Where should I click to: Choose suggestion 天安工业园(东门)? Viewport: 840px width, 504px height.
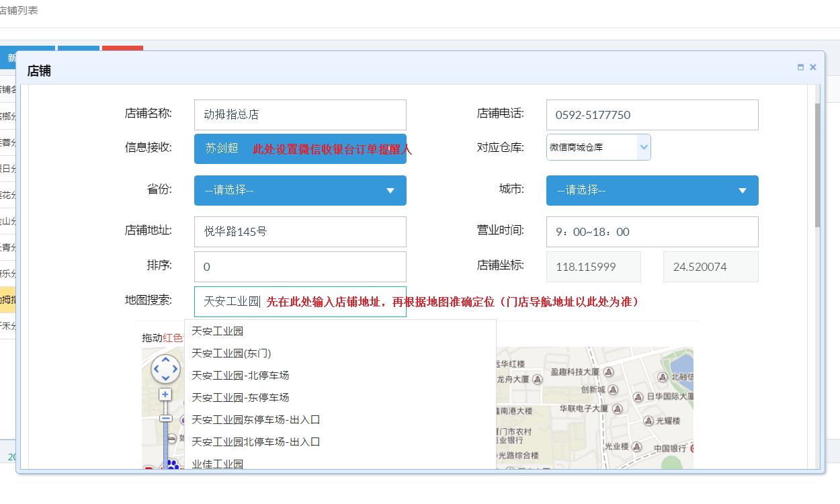click(x=340, y=353)
